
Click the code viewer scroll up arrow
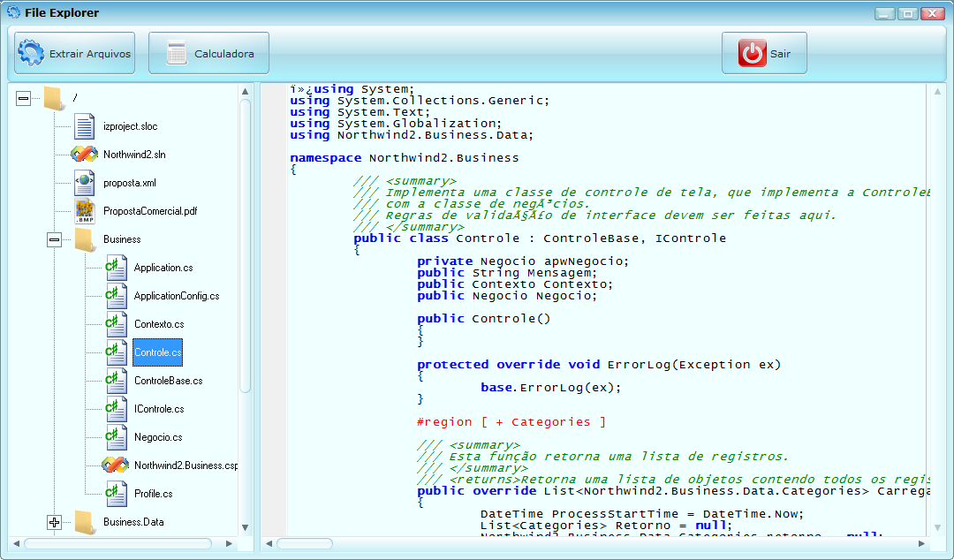[937, 91]
